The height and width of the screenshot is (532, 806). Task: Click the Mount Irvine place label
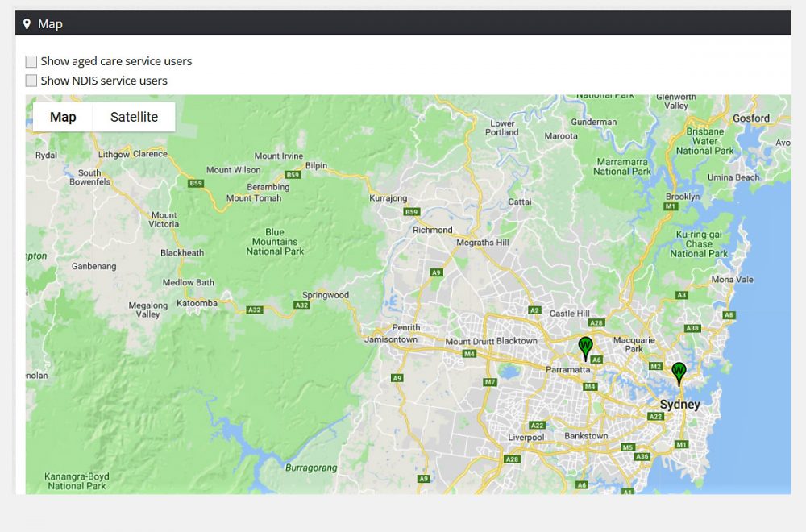279,156
